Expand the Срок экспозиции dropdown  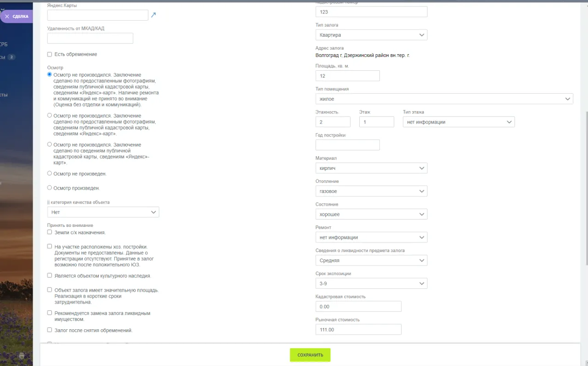[x=371, y=283]
